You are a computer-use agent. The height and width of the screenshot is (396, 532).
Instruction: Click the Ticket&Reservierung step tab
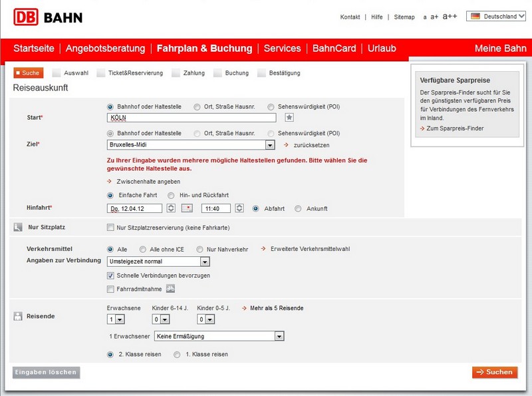(130, 73)
